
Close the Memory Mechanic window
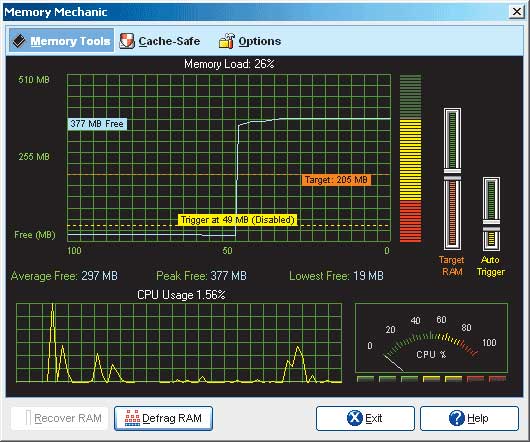click(x=517, y=11)
